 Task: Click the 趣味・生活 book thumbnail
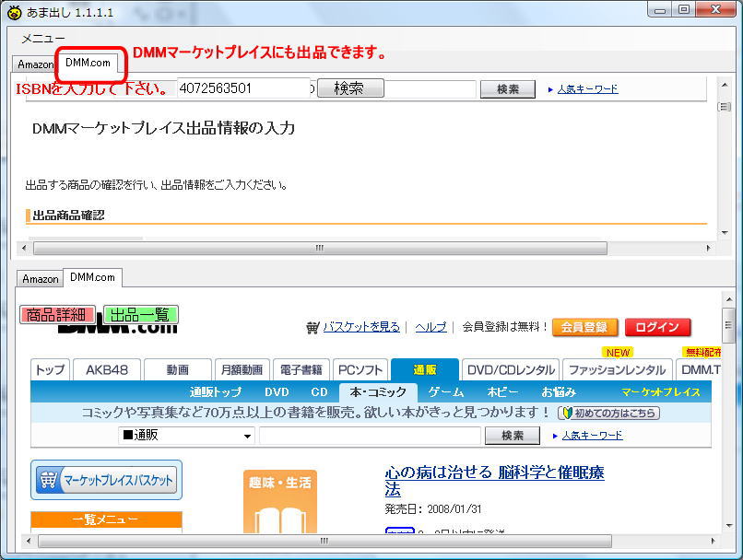coord(280,502)
